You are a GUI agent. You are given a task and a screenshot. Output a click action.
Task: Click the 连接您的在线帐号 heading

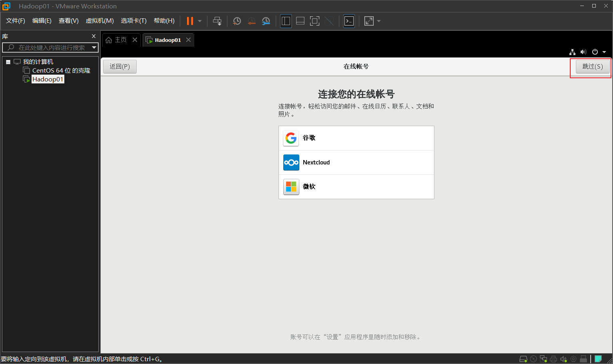(x=356, y=94)
